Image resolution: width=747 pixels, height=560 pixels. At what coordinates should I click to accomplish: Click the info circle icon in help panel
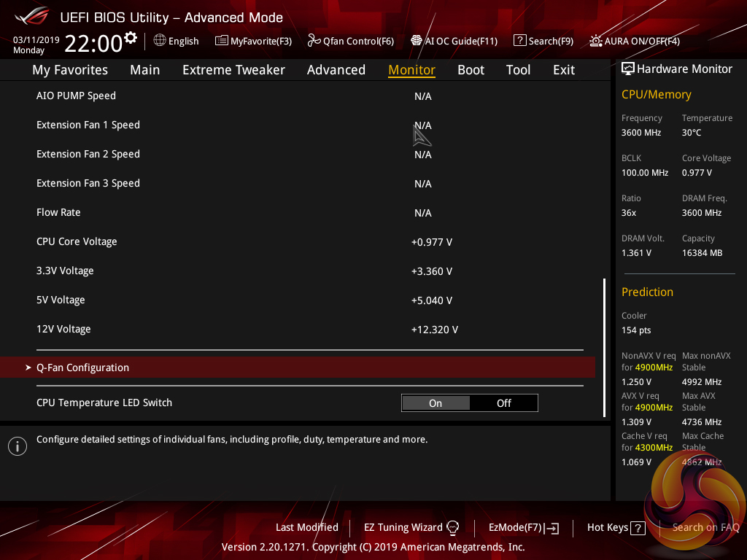(18, 446)
